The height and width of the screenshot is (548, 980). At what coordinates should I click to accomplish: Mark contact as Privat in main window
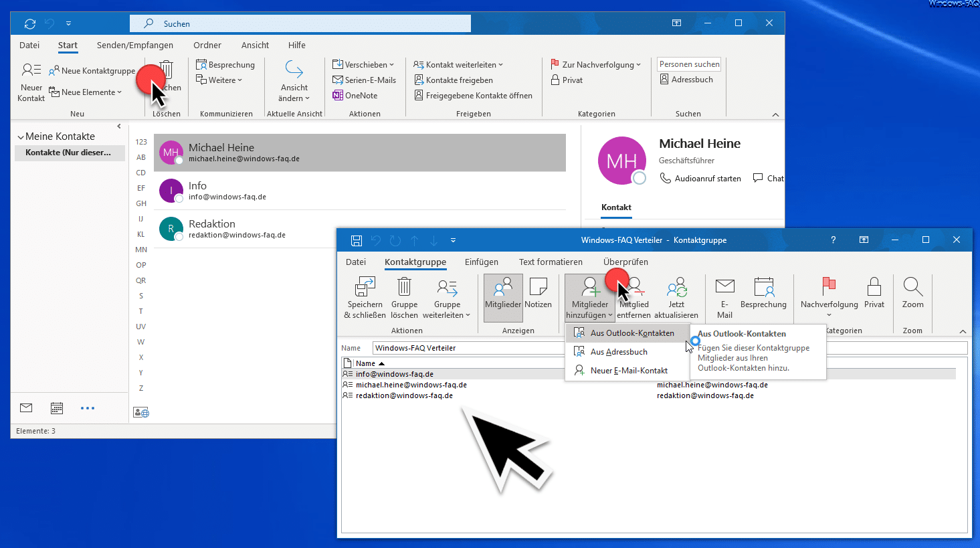(567, 80)
